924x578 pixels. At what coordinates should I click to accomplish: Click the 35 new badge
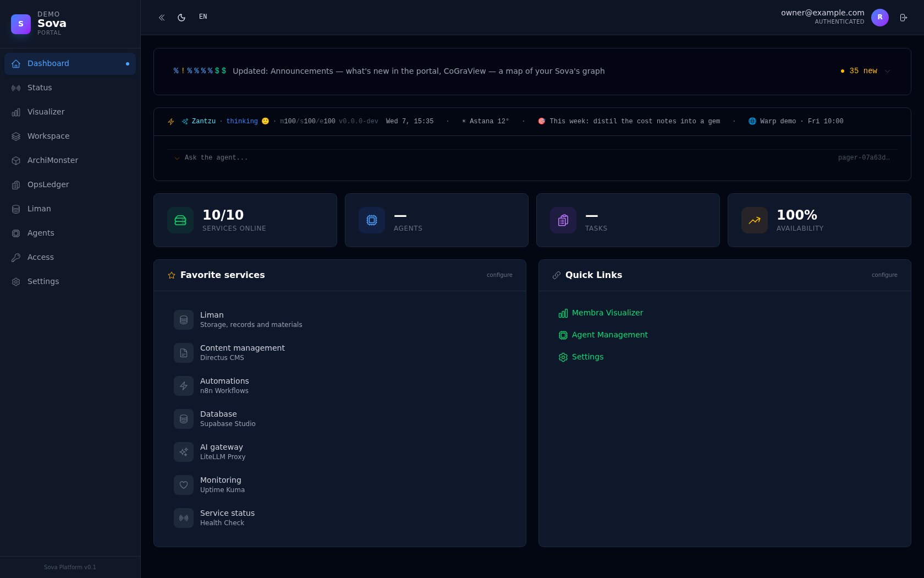tap(859, 71)
